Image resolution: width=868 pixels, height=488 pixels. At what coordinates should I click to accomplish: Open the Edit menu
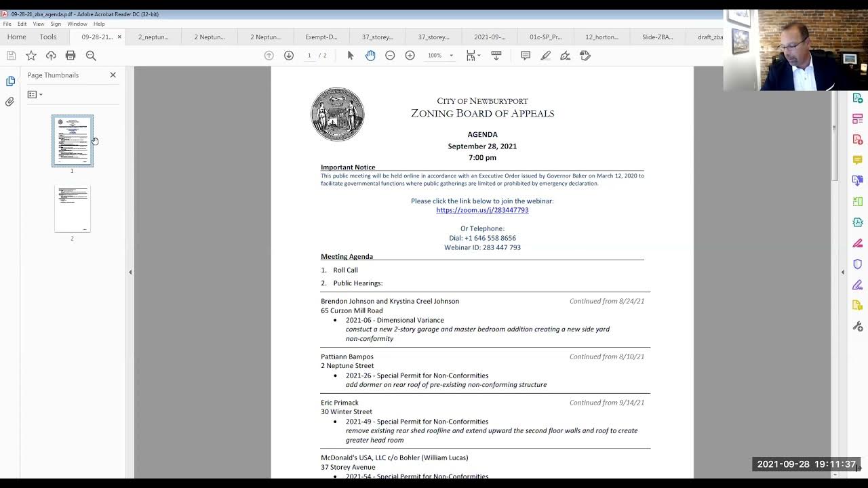pos(22,24)
